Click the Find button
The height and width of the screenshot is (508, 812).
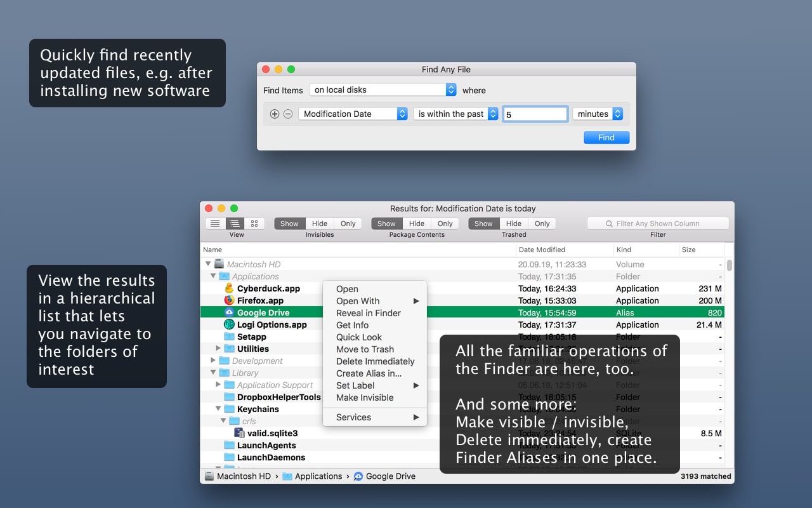pyautogui.click(x=606, y=137)
